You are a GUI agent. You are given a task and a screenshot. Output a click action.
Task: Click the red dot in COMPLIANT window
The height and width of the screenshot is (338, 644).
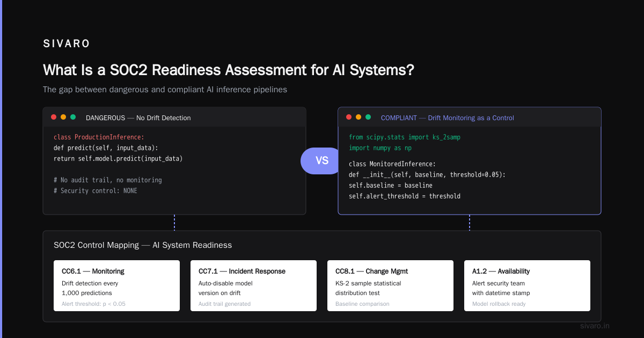[x=349, y=117]
